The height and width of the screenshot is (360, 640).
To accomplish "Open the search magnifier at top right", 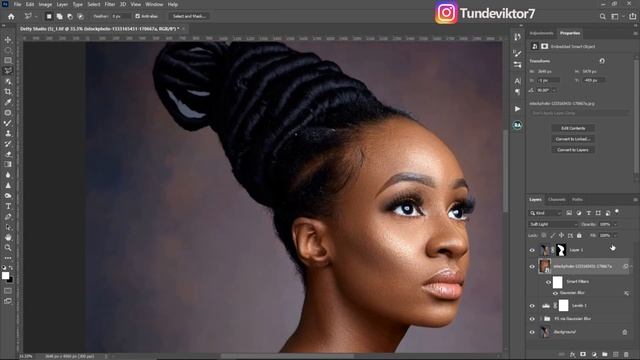I will coord(602,16).
